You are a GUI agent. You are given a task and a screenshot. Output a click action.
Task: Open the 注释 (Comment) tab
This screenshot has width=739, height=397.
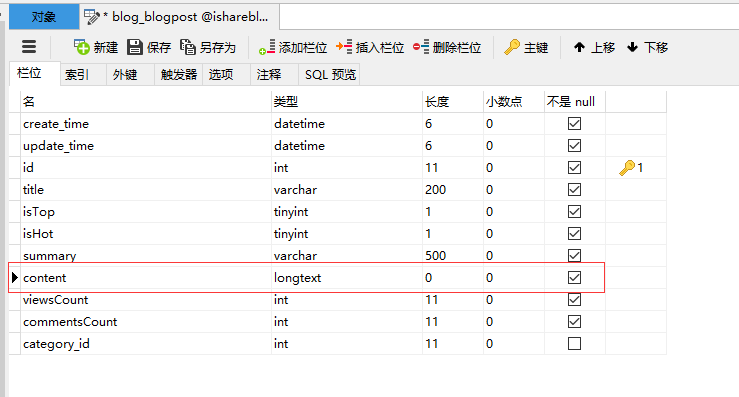click(274, 74)
